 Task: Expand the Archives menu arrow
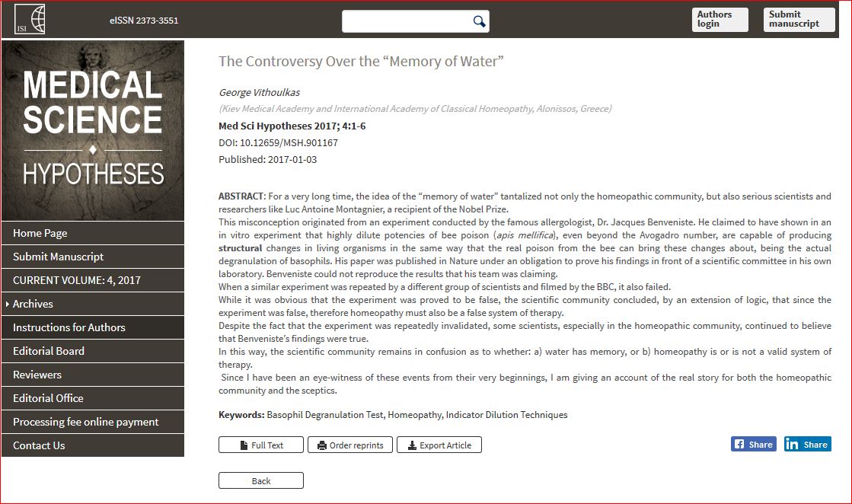coord(8,304)
